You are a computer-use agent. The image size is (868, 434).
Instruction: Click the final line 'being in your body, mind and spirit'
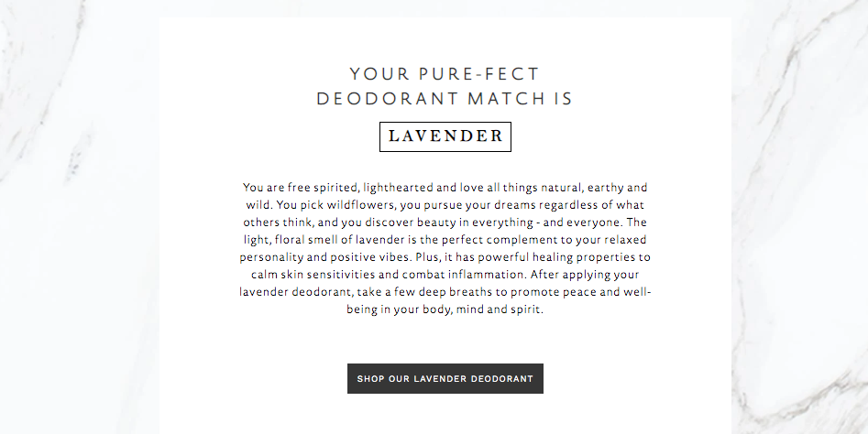pos(445,309)
